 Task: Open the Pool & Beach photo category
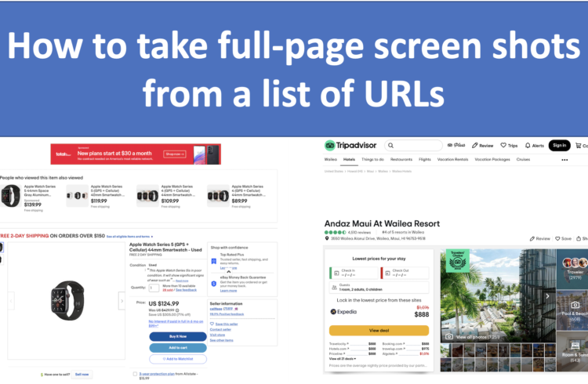point(572,310)
